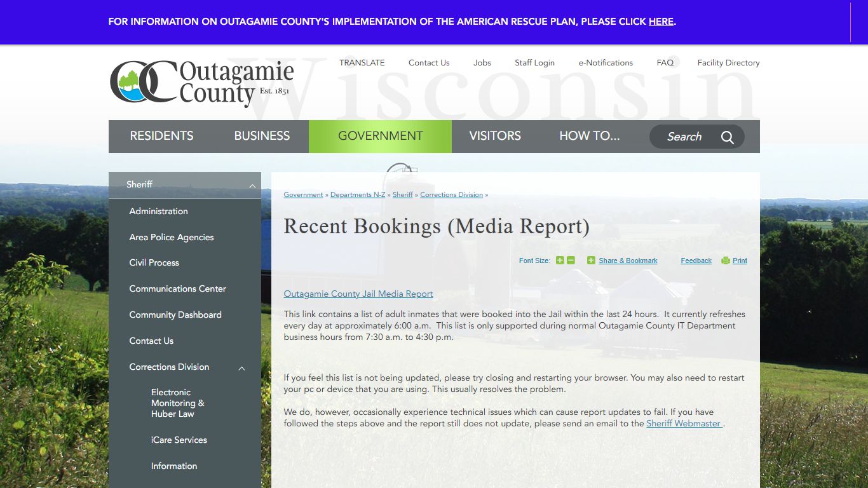This screenshot has width=868, height=488.
Task: Click the Departments N-Z breadcrumb
Action: [x=358, y=195]
